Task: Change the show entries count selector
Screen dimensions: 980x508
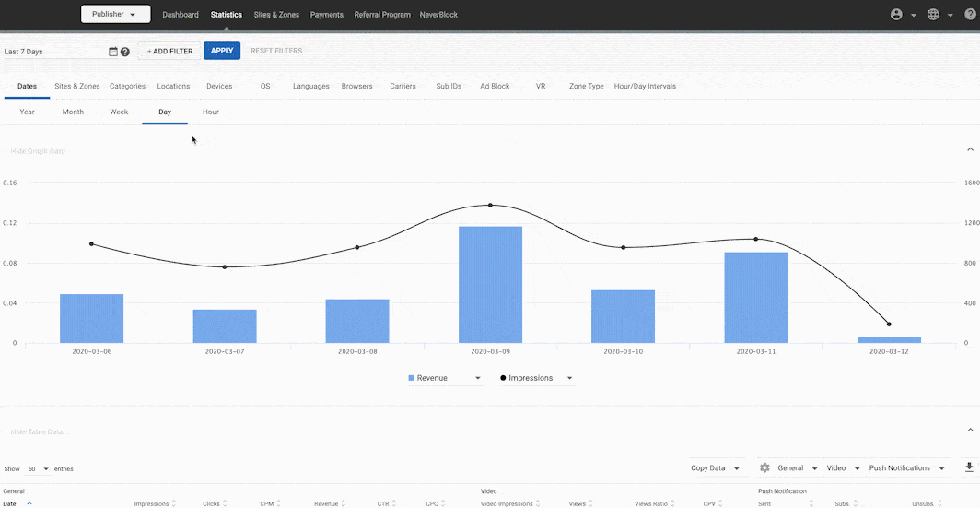Action: pyautogui.click(x=39, y=468)
